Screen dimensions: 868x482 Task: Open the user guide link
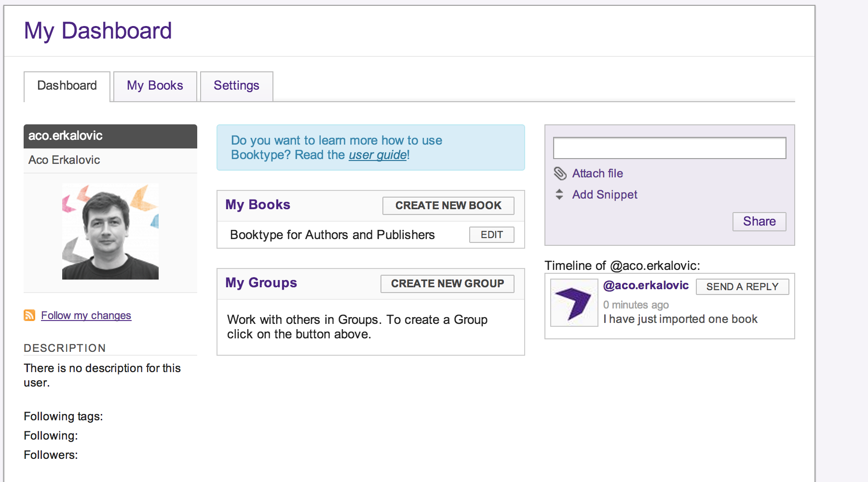pos(377,155)
